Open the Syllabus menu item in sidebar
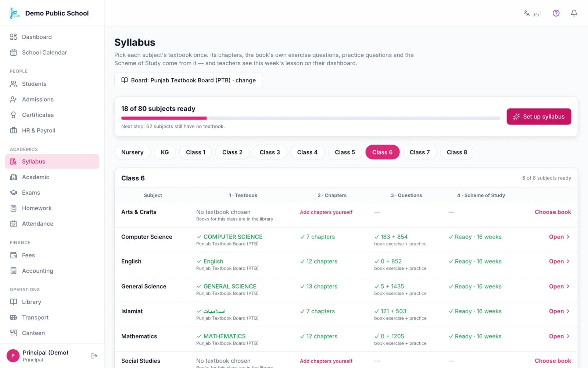The image size is (588, 368). click(52, 162)
